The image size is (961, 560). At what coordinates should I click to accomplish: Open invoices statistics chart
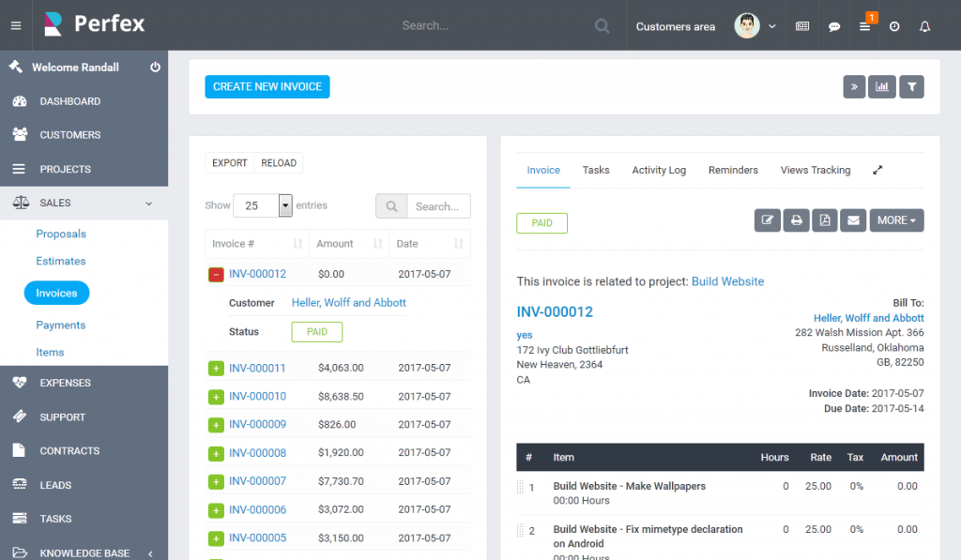(882, 86)
